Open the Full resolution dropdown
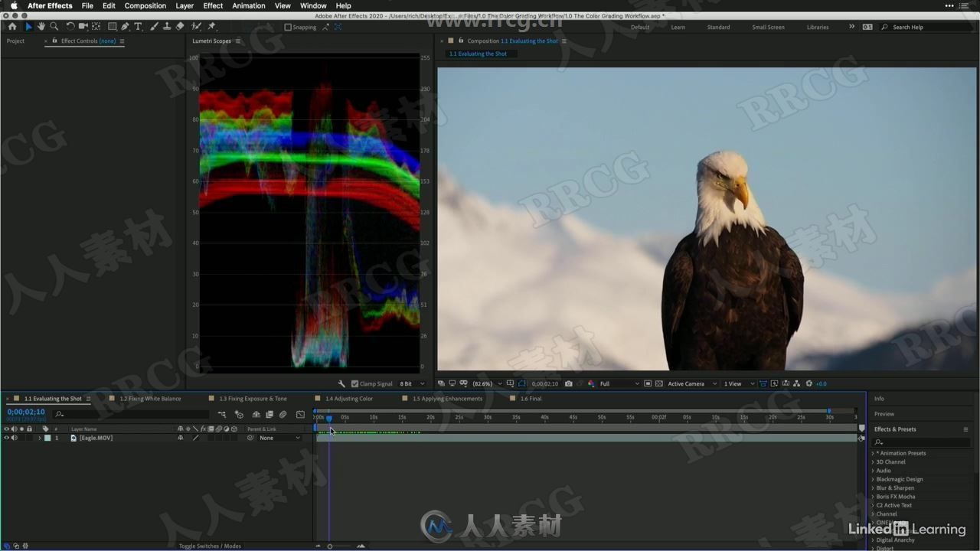The width and height of the screenshot is (980, 551). (619, 383)
